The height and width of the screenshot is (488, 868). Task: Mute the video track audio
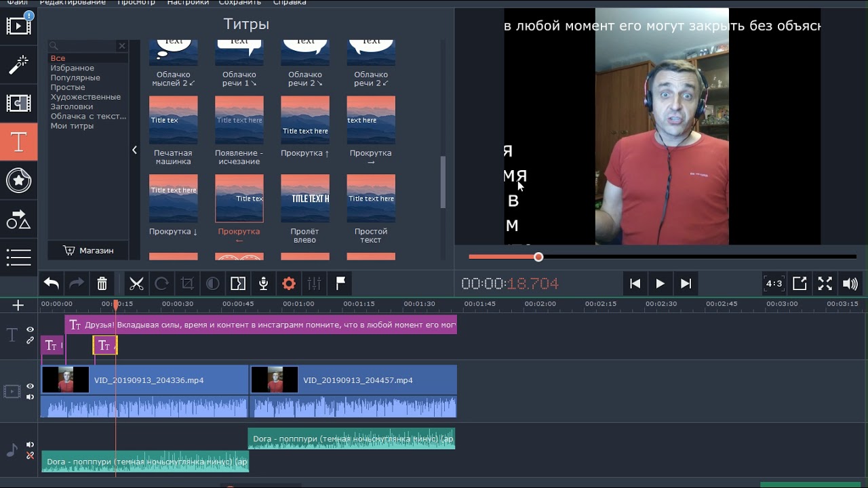[30, 397]
